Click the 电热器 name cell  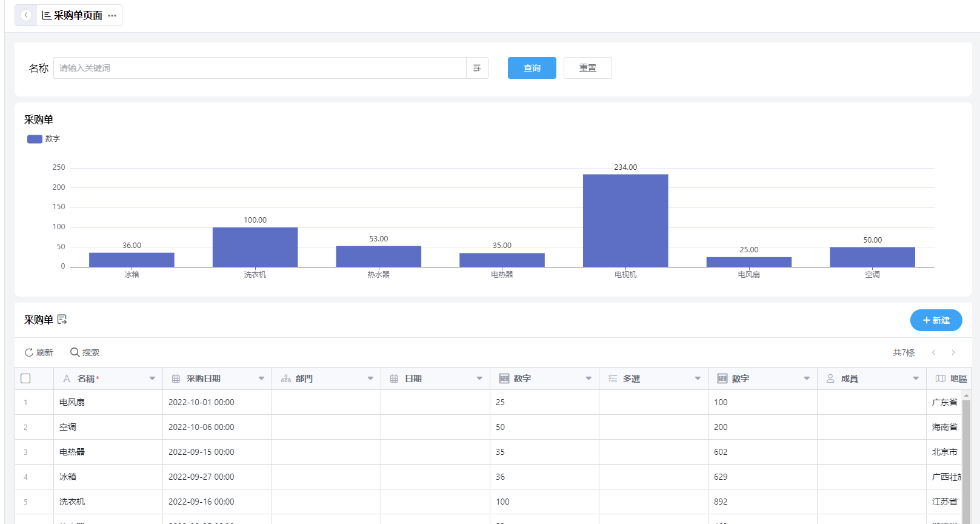(x=108, y=452)
